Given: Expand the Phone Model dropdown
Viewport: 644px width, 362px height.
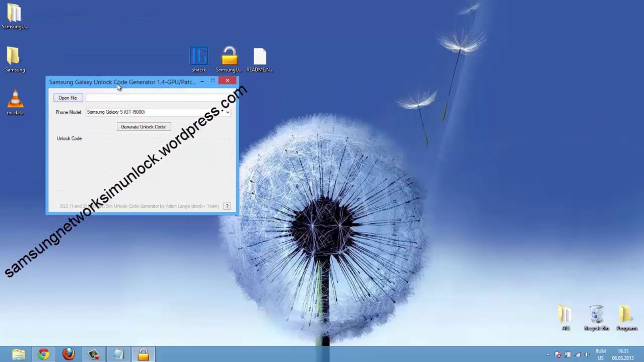Looking at the screenshot, I should coord(227,112).
